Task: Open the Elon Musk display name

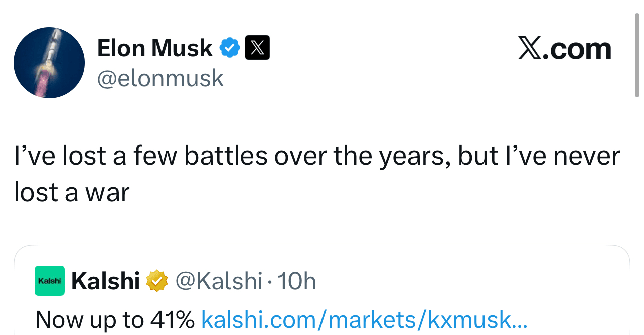Action: tap(154, 48)
